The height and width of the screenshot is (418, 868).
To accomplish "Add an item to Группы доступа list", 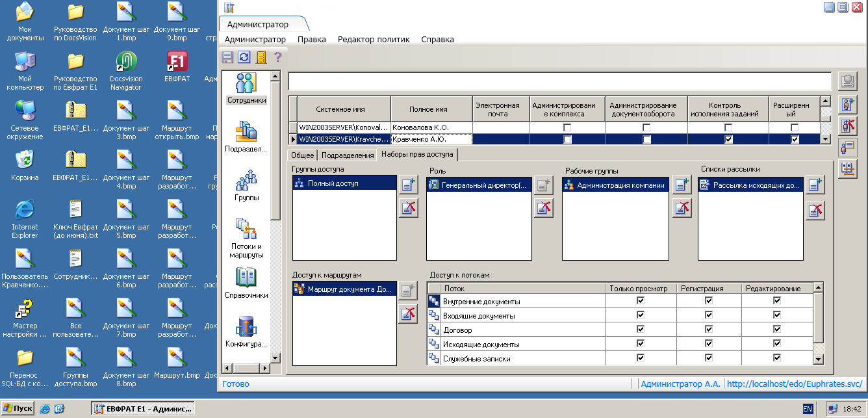I will pos(408,185).
